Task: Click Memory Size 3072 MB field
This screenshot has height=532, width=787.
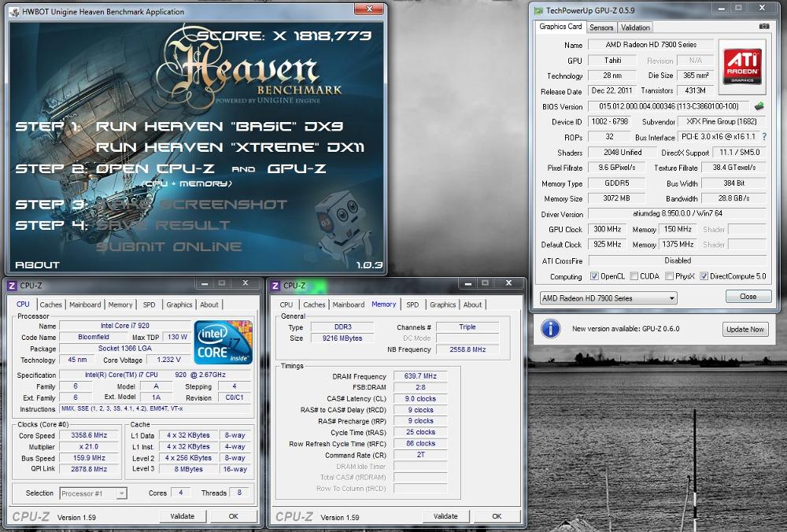Action: [x=616, y=198]
